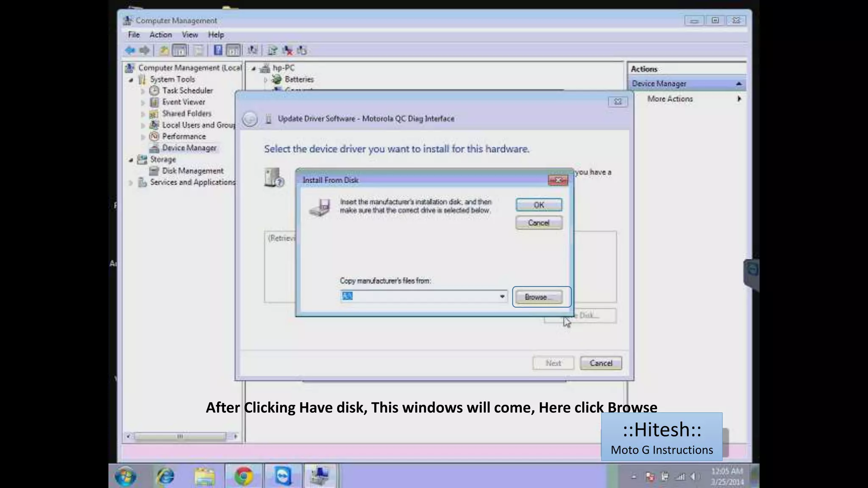Open the View menu
Screen dimensions: 868x488
[190, 35]
